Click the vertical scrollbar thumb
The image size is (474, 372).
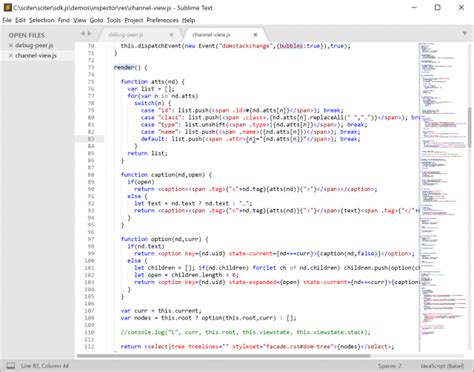[470, 127]
